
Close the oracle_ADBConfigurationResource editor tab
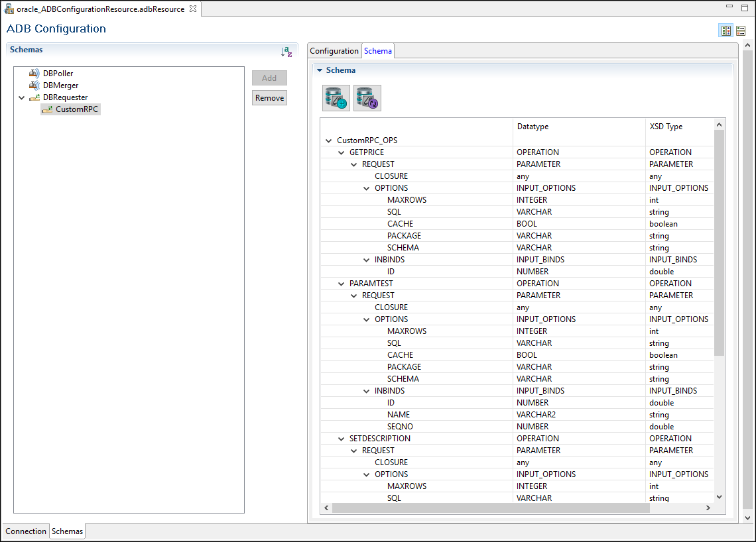tap(192, 9)
